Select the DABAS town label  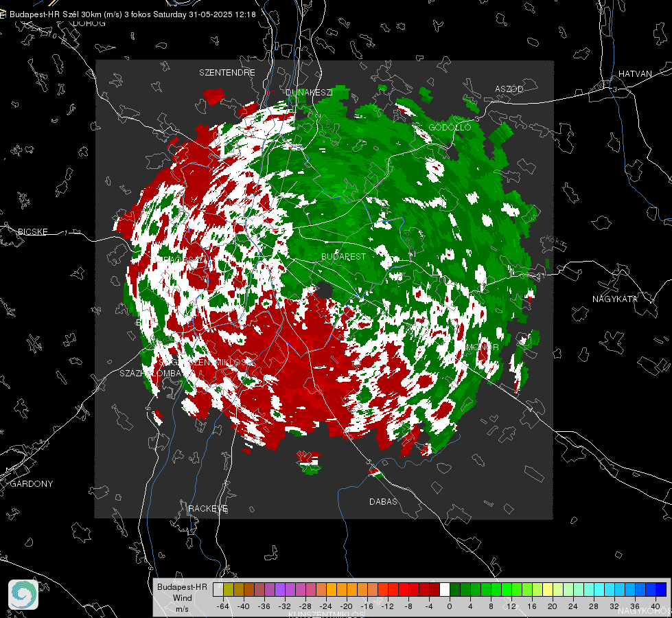[x=383, y=501]
